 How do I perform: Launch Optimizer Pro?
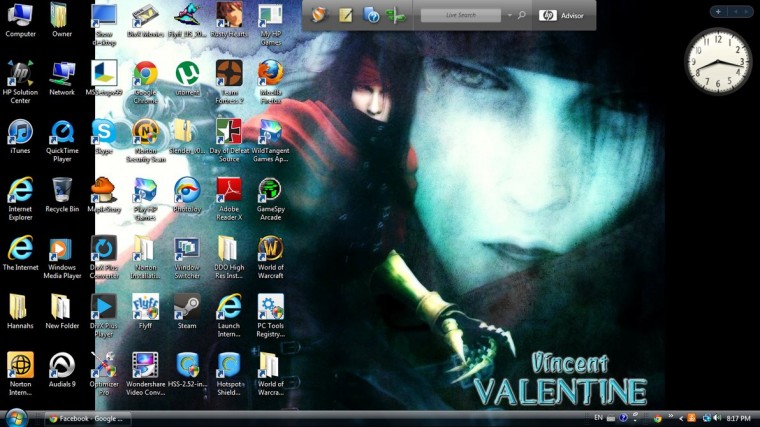pos(104,373)
